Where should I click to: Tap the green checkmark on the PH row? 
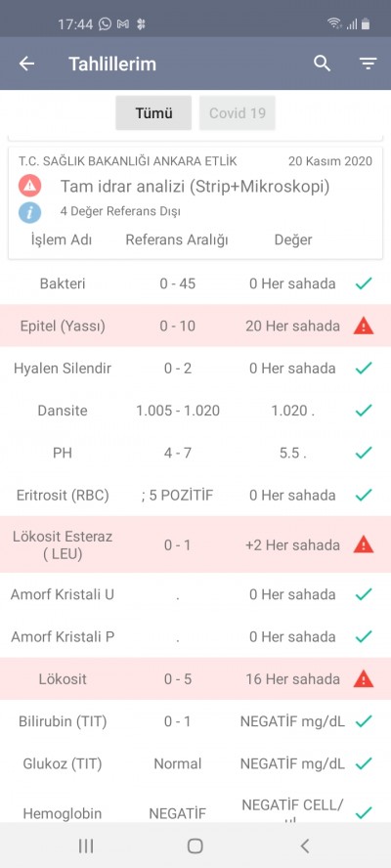coord(364,453)
